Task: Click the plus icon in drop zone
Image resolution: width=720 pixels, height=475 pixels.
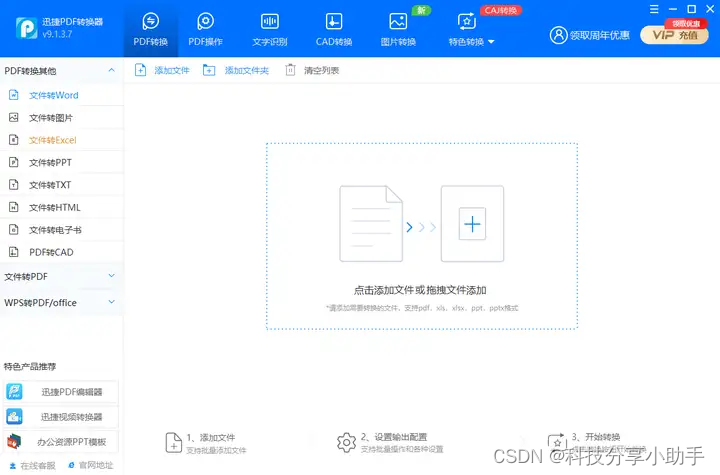Action: tap(472, 224)
